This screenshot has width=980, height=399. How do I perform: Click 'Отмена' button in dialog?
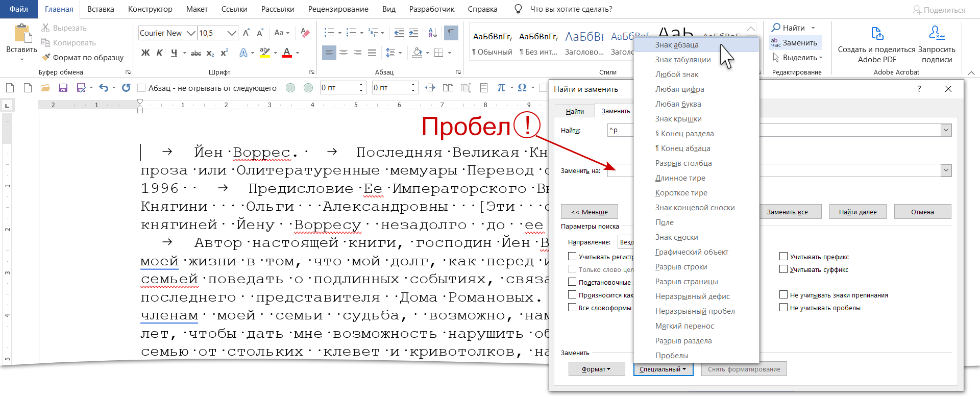coord(922,212)
